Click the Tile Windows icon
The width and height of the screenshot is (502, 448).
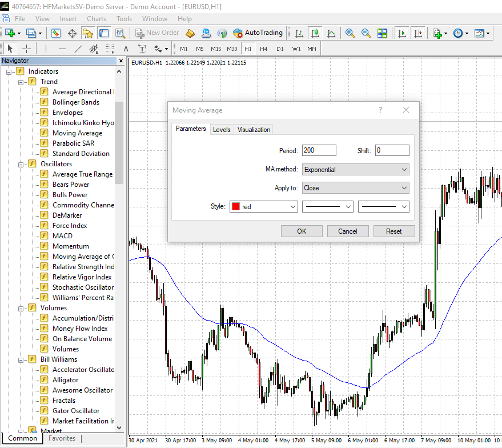tap(382, 33)
